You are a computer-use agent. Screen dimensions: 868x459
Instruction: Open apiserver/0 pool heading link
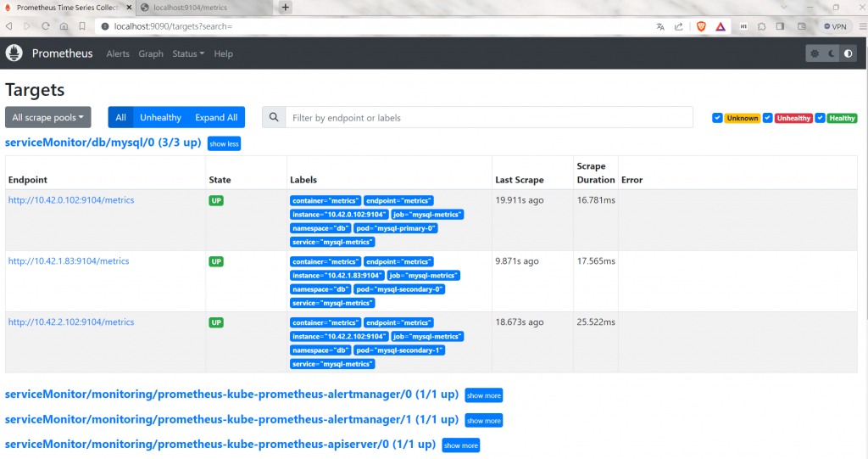click(220, 444)
